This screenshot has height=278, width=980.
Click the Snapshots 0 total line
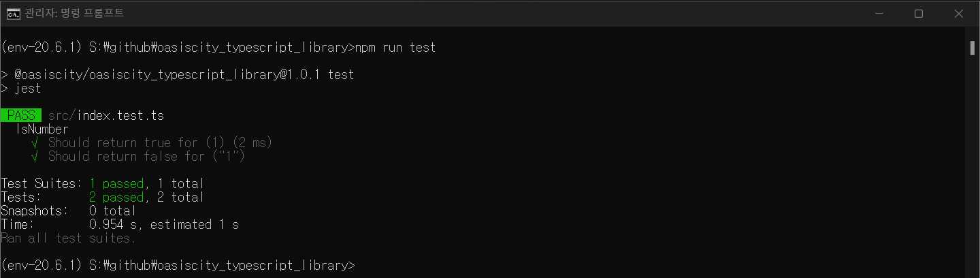click(x=69, y=211)
